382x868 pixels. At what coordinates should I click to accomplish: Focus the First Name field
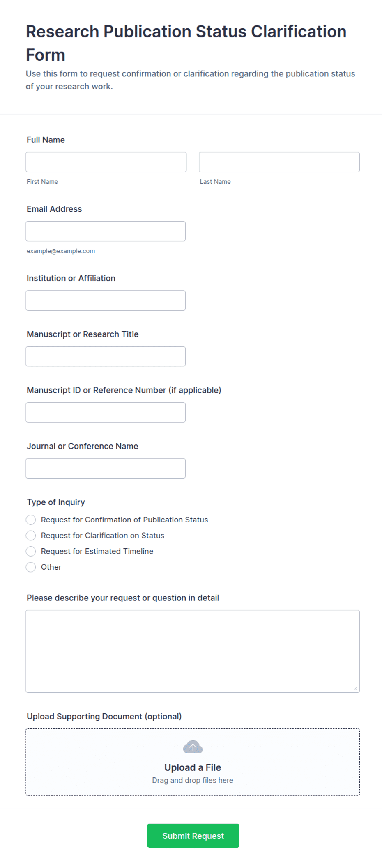pyautogui.click(x=106, y=162)
